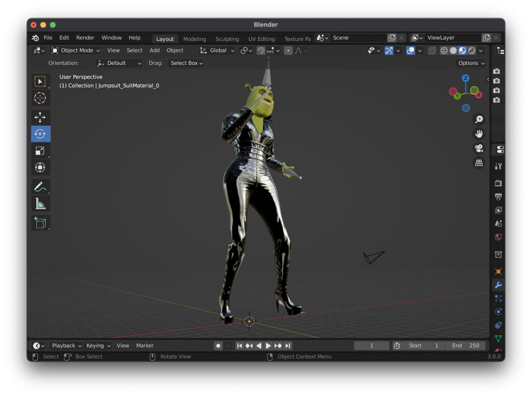This screenshot has width=532, height=397.
Task: Open the Physics properties tab
Action: 498,312
